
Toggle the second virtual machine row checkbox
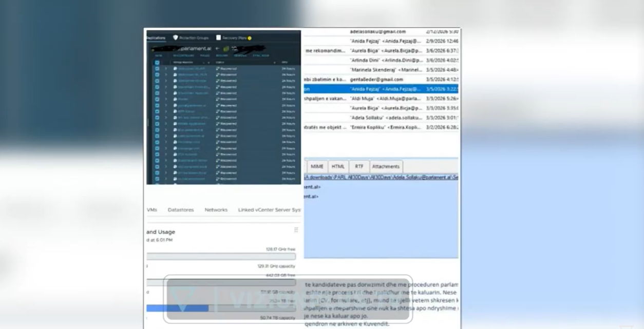[157, 74]
